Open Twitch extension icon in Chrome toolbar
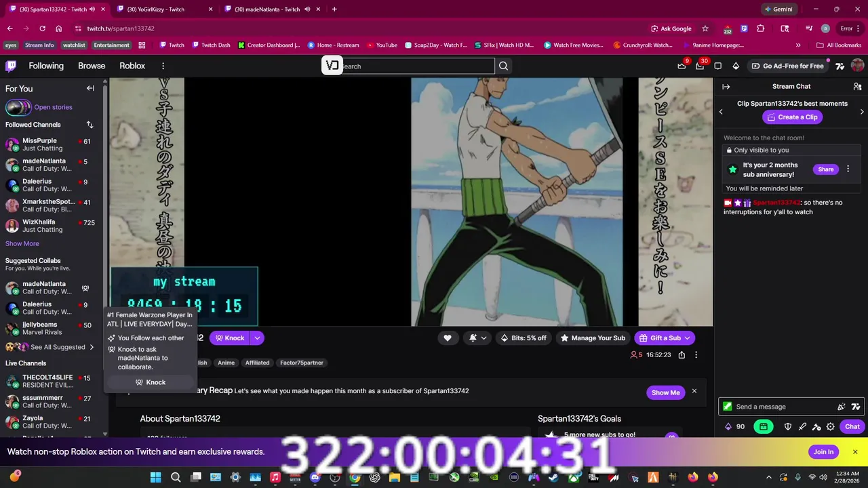 click(744, 28)
